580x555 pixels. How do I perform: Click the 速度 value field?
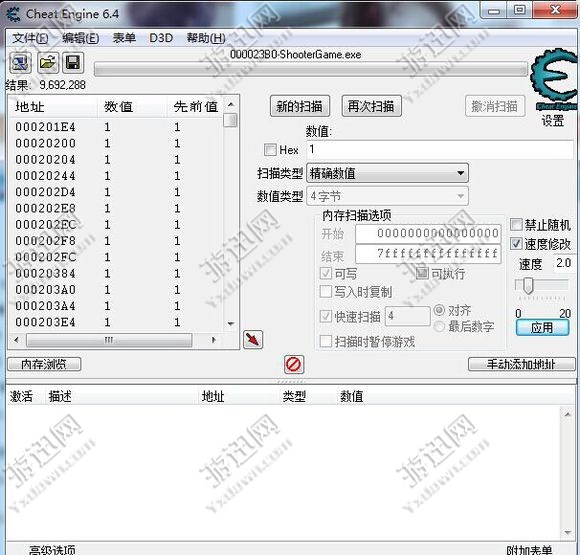(564, 263)
